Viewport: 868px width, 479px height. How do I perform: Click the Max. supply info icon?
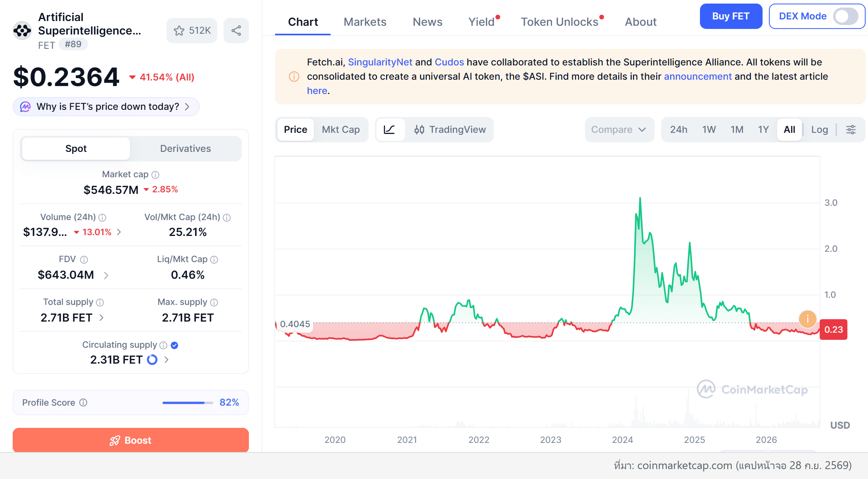[x=214, y=303]
